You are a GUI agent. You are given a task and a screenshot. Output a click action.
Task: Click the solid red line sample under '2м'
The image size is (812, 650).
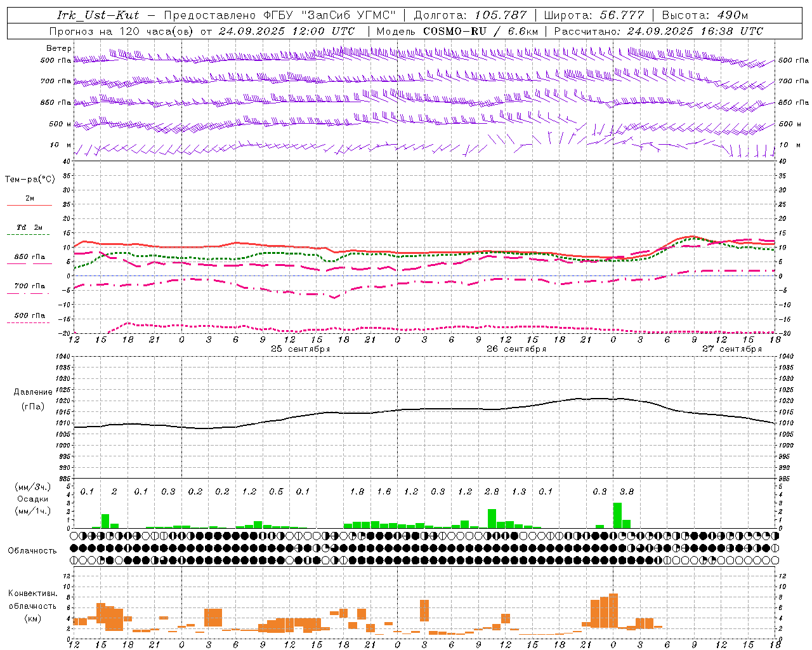pos(29,206)
